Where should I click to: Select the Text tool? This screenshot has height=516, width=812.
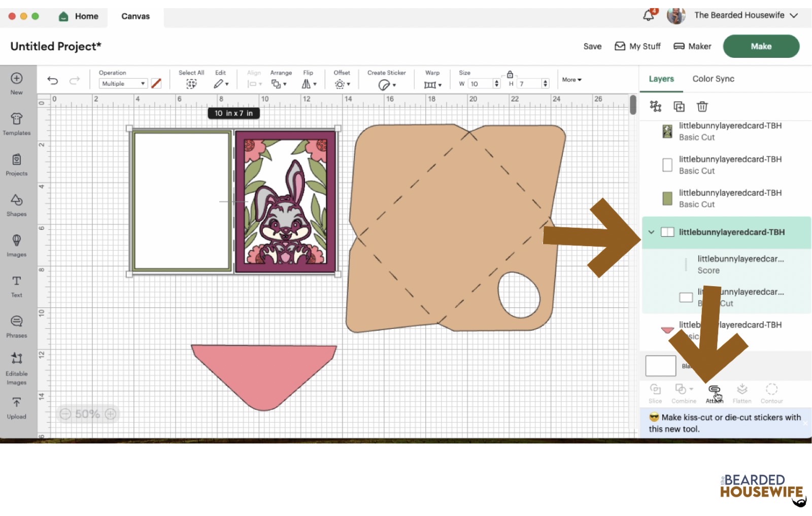(x=17, y=286)
